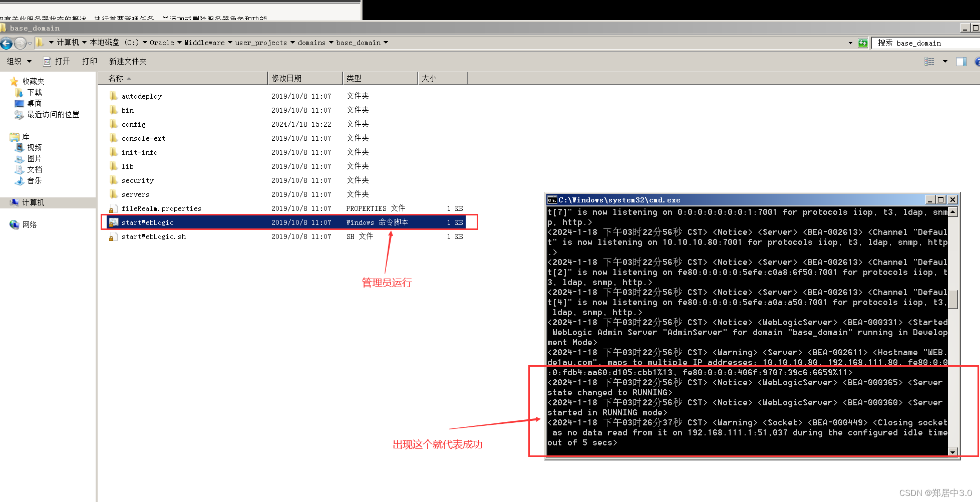Viewport: 980px width, 502px height.
Task: Click the Open (打开) toolbar button
Action: click(57, 61)
